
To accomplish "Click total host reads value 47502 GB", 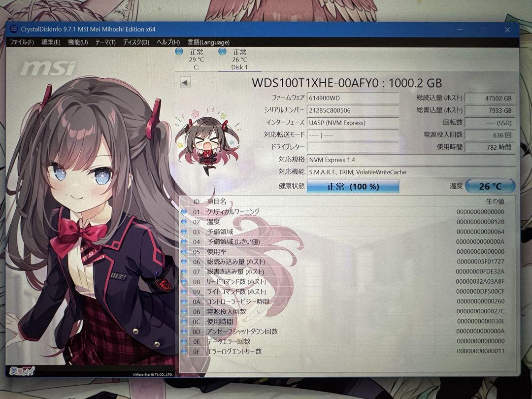I will [x=490, y=98].
